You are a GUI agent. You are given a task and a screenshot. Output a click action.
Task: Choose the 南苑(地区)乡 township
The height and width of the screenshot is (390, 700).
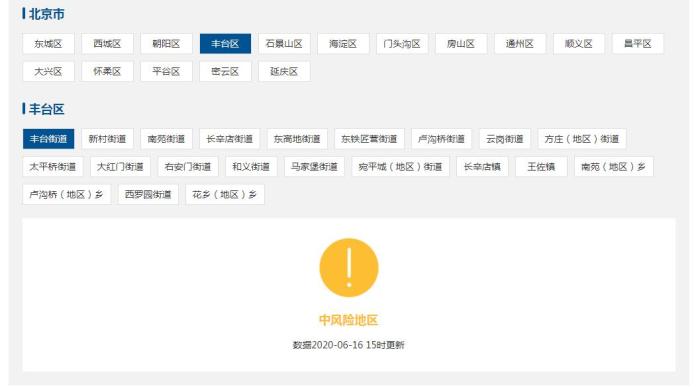(613, 167)
